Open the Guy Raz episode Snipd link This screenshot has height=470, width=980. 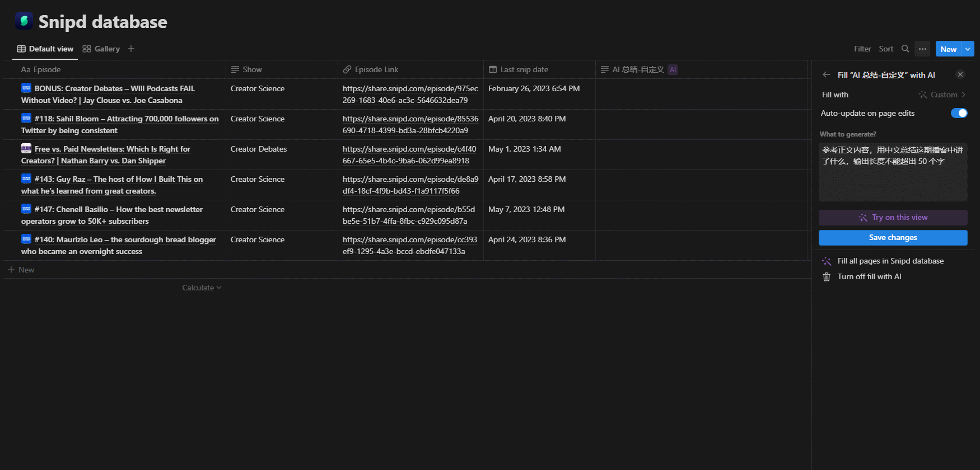(x=410, y=185)
